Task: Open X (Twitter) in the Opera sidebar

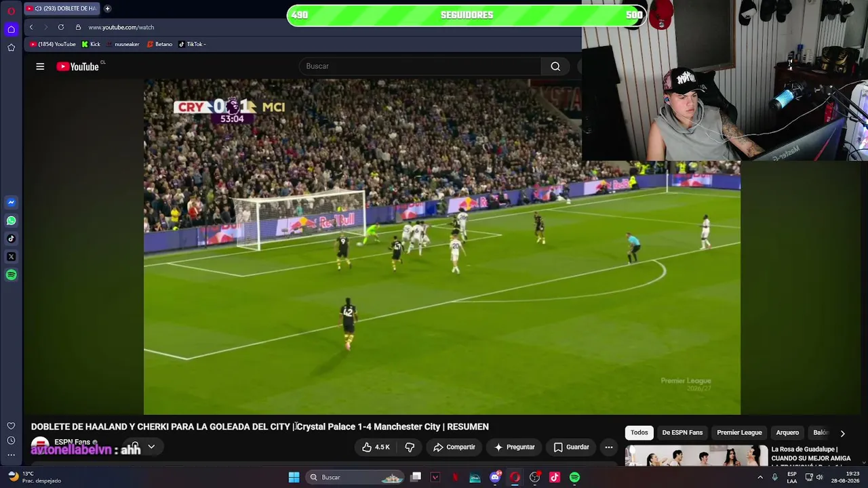Action: (11, 257)
